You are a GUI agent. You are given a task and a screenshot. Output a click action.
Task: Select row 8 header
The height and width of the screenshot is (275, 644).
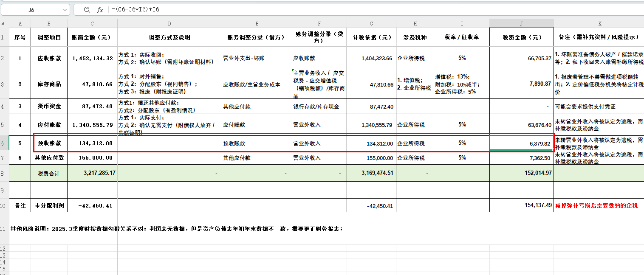(3, 173)
